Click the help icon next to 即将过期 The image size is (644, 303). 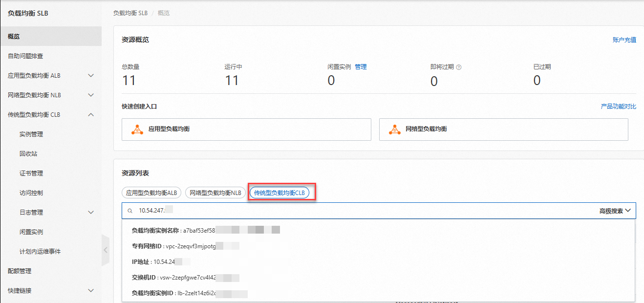[459, 67]
